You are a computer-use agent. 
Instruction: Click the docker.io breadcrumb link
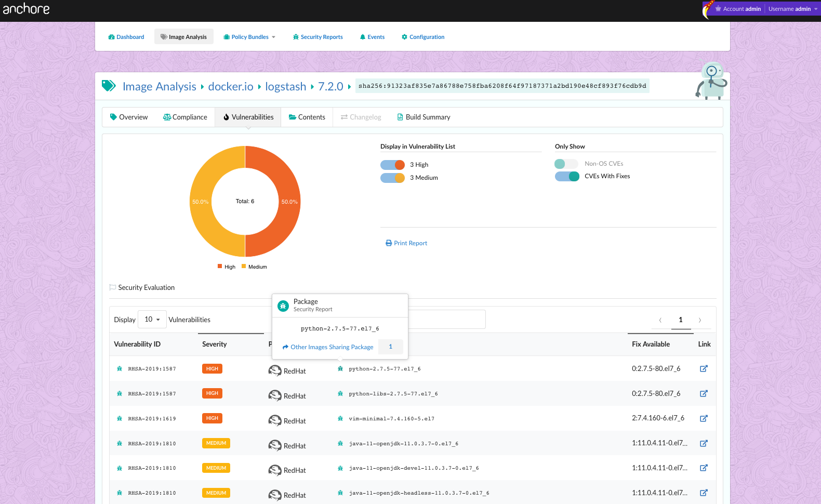pyautogui.click(x=231, y=87)
